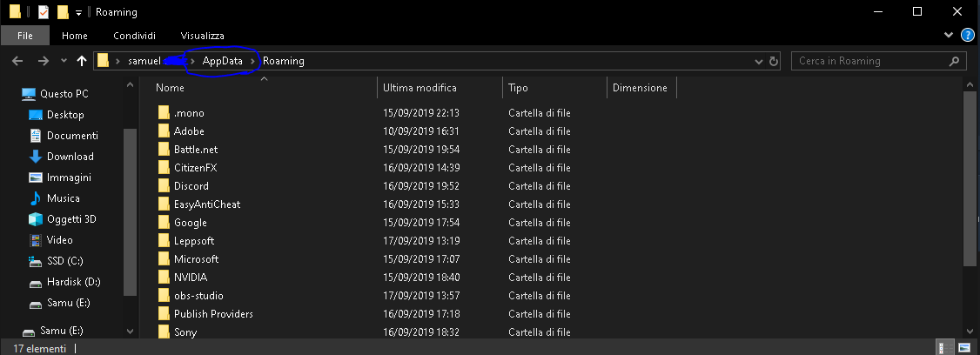Expand the ribbon with the chevron
Image resolution: width=980 pixels, height=355 pixels.
pyautogui.click(x=950, y=36)
